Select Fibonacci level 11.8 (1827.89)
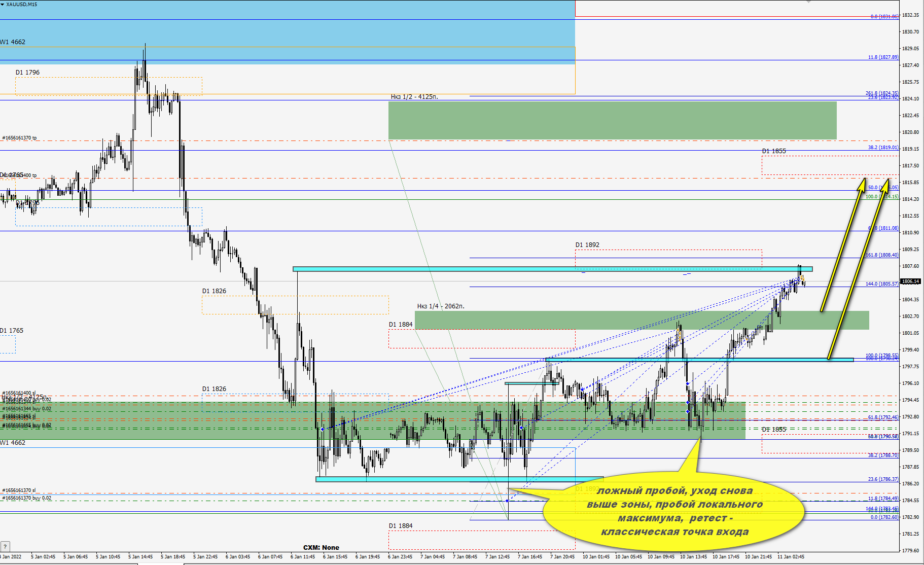The width and height of the screenshot is (924, 565). pyautogui.click(x=883, y=57)
